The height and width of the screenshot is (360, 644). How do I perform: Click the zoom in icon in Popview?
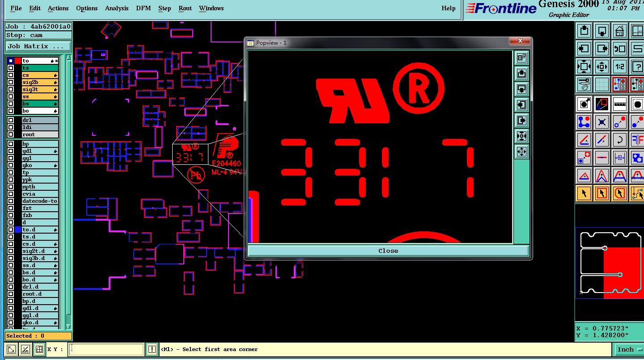click(x=521, y=136)
